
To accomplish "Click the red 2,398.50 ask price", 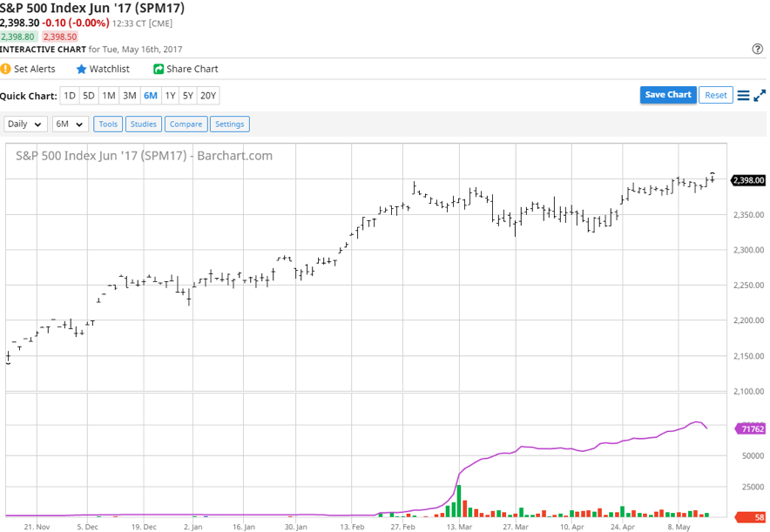I will (60, 37).
